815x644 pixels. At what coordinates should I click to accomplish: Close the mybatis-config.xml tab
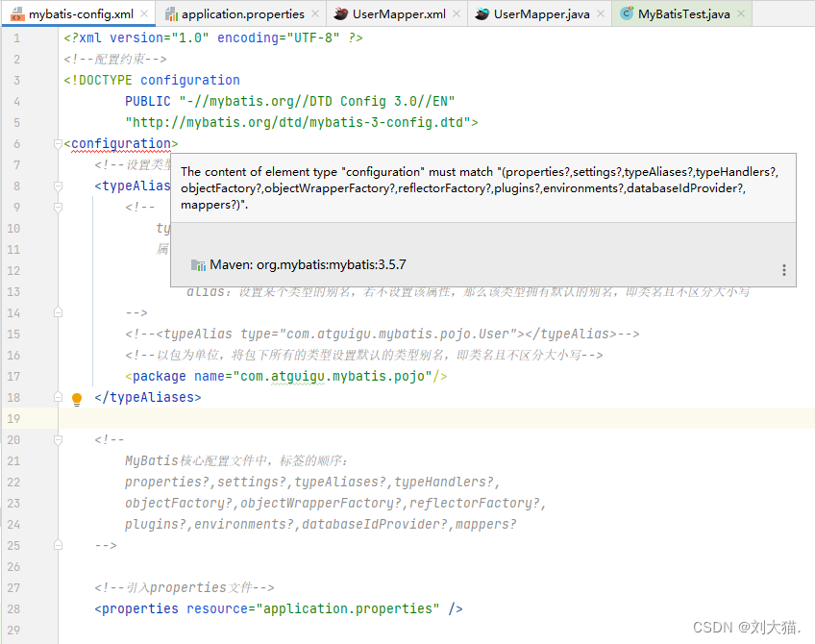pos(145,14)
